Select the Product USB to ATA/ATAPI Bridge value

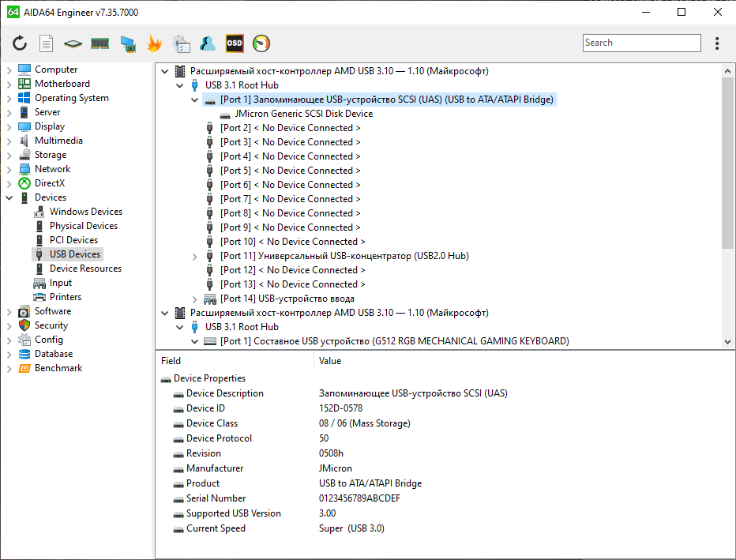pos(370,483)
